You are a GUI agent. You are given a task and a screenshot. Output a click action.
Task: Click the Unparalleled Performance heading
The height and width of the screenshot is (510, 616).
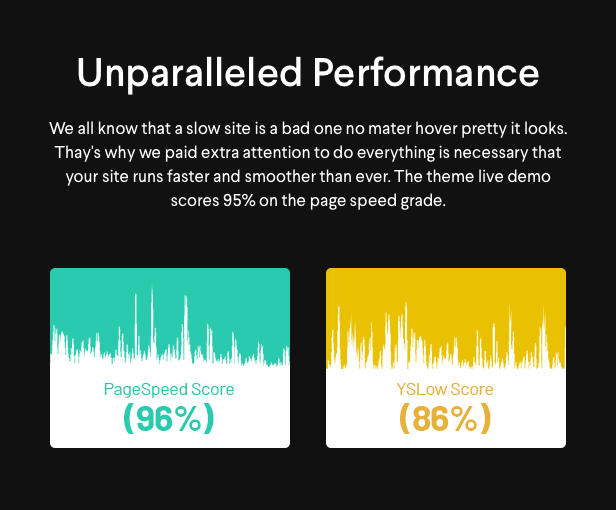coord(308,73)
